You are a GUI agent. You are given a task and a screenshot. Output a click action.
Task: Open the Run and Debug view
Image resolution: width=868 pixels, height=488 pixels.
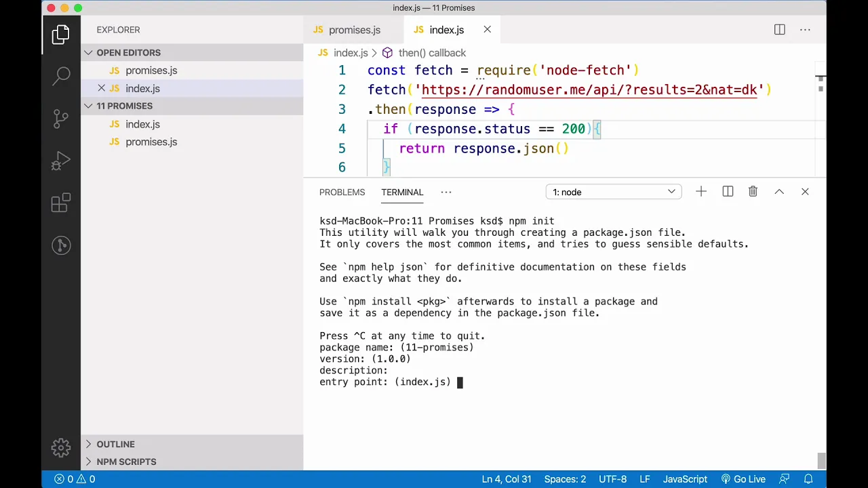(61, 161)
